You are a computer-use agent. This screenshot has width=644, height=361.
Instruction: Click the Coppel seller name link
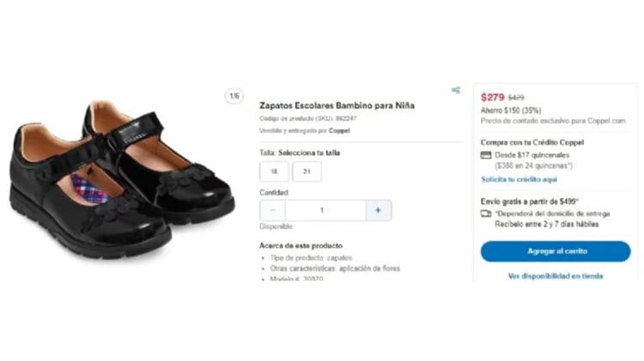[339, 130]
